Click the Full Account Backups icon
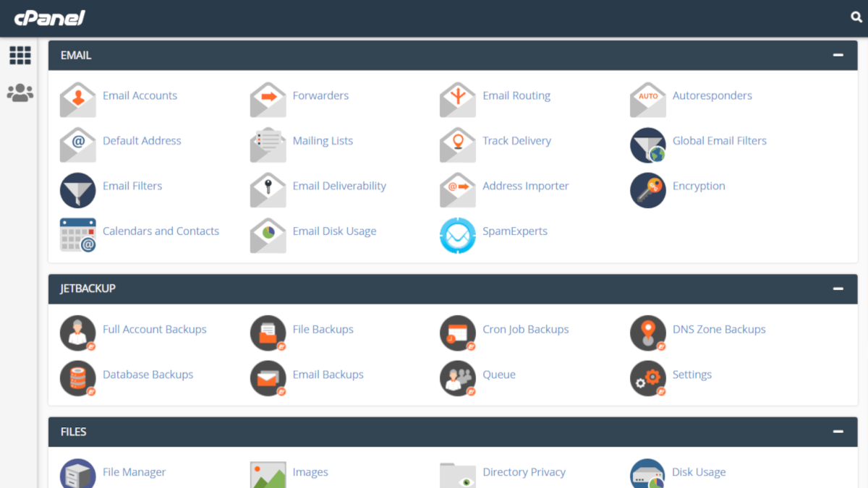868x488 pixels. 77,333
